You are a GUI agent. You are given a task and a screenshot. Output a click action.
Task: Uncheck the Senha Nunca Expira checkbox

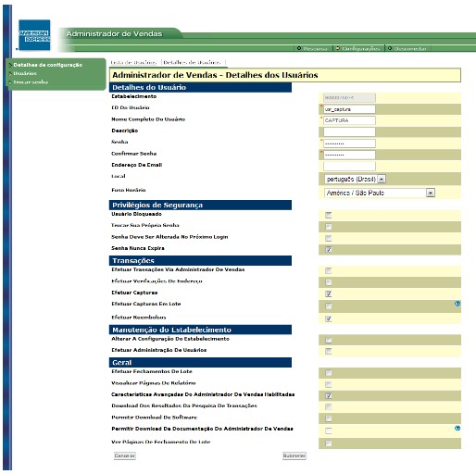click(x=329, y=249)
